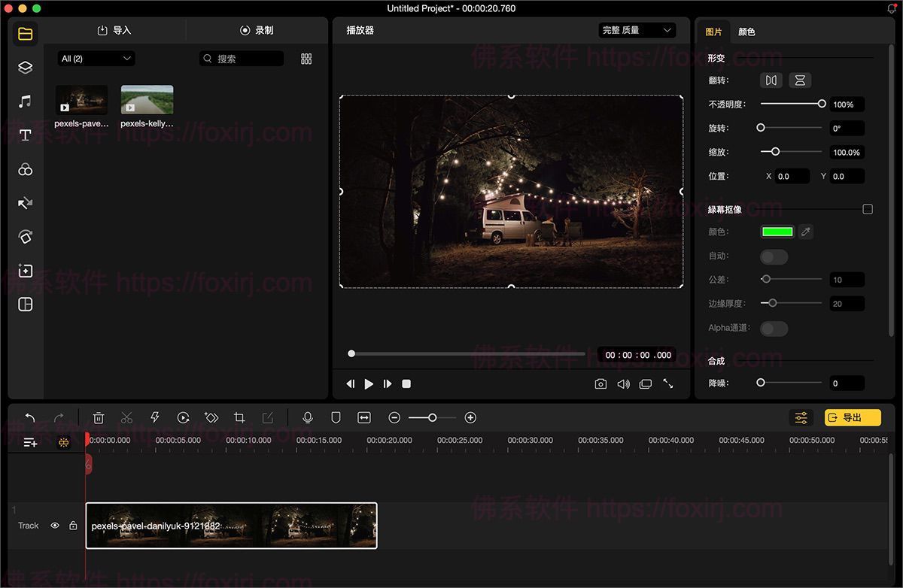Viewport: 903px width, 588px height.
Task: Hide the Track with the eye toggle
Action: pyautogui.click(x=54, y=525)
